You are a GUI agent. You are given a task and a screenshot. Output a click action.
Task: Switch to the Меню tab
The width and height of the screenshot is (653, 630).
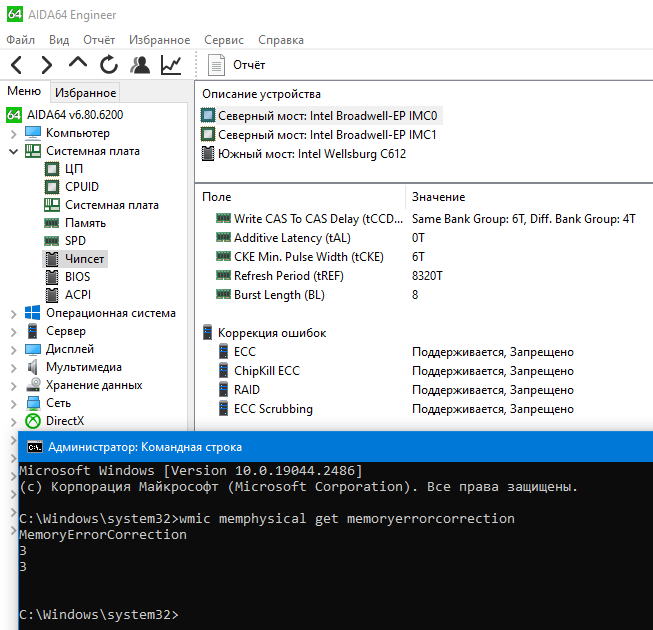pos(24,91)
